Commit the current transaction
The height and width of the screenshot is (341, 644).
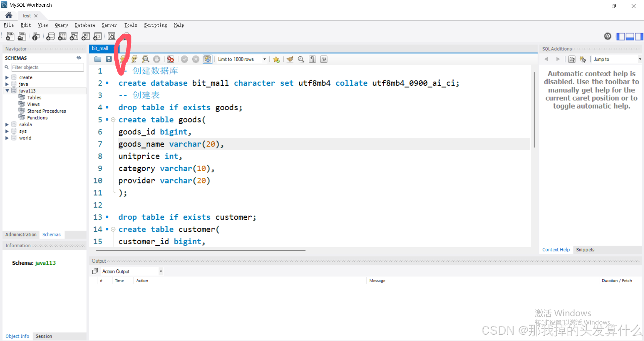coord(184,59)
